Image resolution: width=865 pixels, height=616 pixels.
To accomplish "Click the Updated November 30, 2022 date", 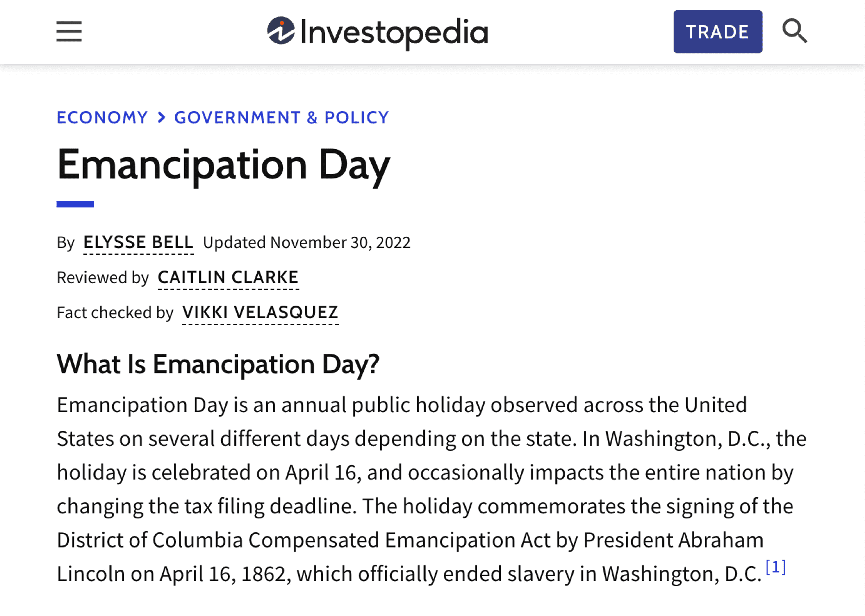I will pos(307,243).
